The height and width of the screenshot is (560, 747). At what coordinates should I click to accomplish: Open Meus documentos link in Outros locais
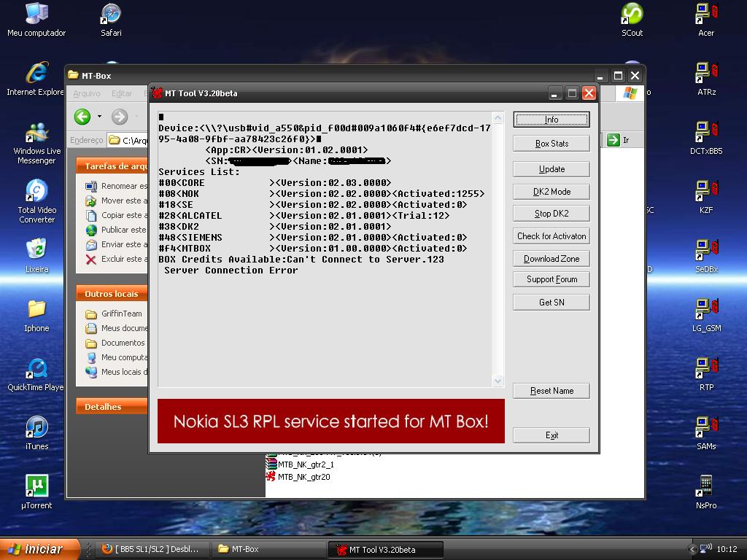point(116,328)
